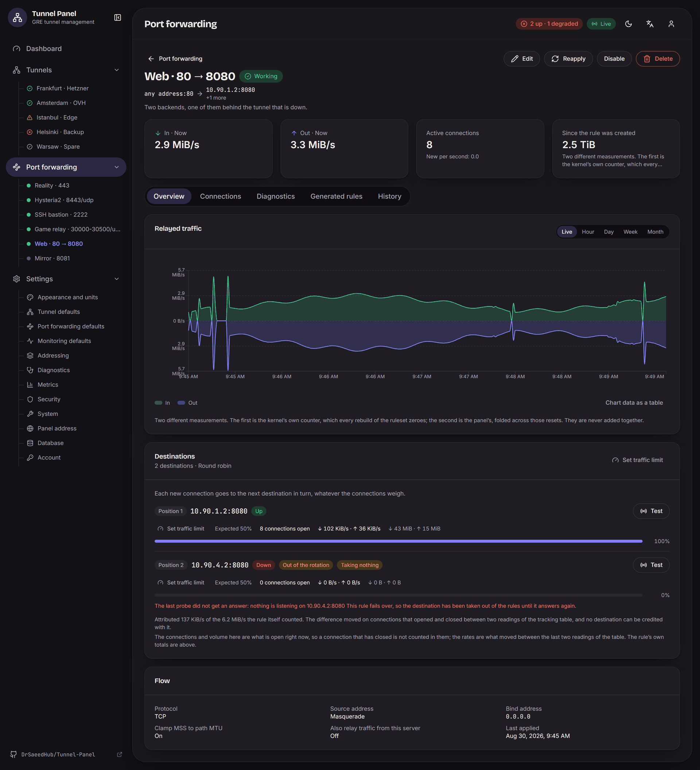Toggle dark mode moon icon

629,24
